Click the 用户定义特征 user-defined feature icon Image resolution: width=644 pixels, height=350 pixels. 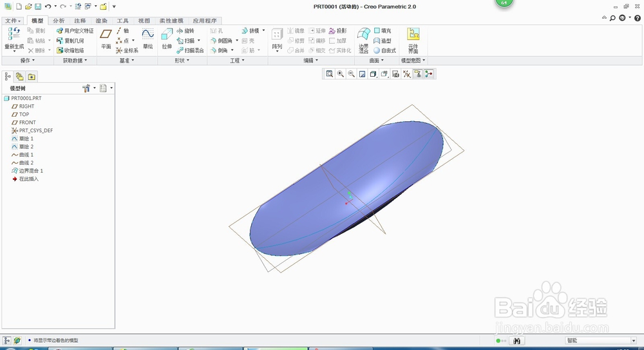[75, 31]
